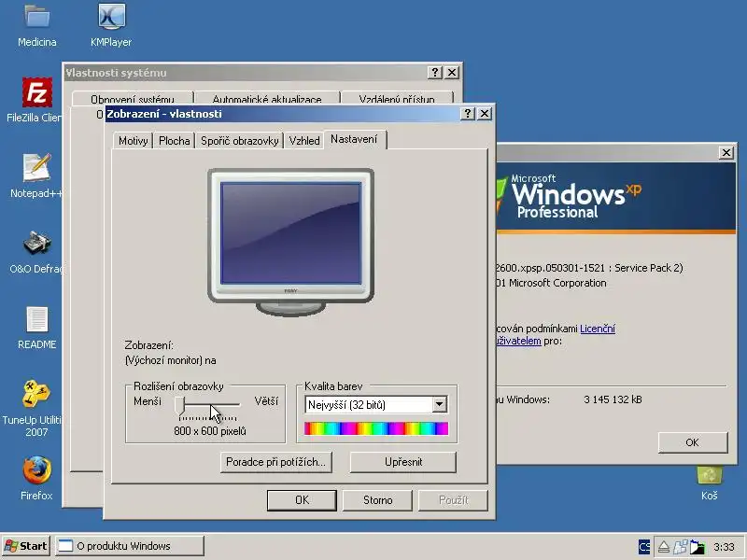The width and height of the screenshot is (747, 560).
Task: Click the O produktu Windows taskbar button
Action: pos(130,546)
